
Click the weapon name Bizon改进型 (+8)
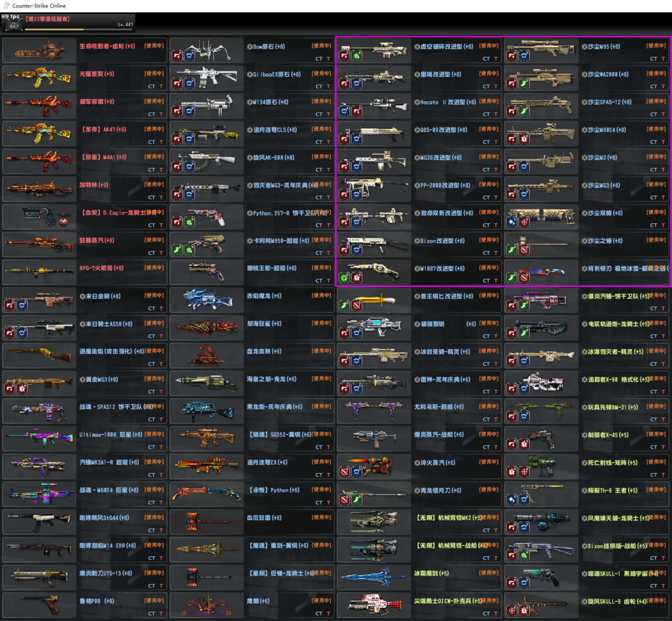pyautogui.click(x=442, y=240)
